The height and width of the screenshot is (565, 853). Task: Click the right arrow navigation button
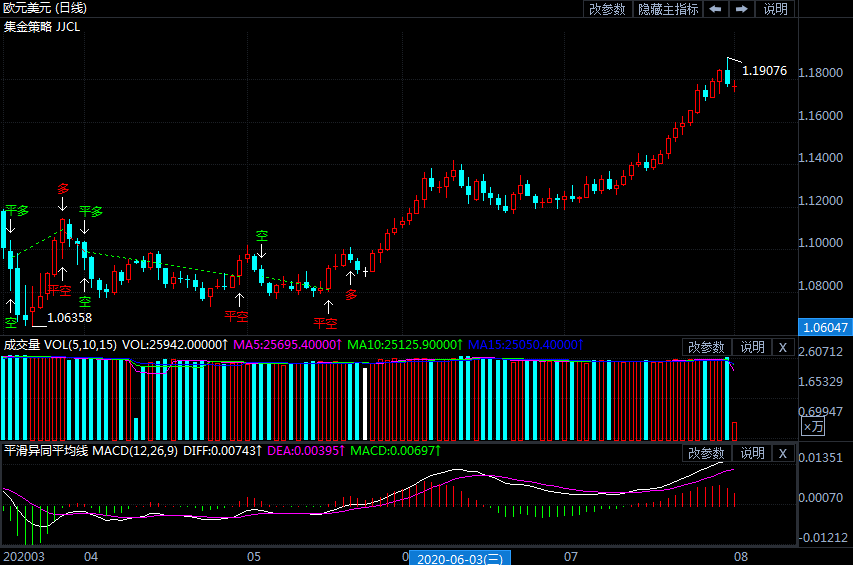[741, 9]
